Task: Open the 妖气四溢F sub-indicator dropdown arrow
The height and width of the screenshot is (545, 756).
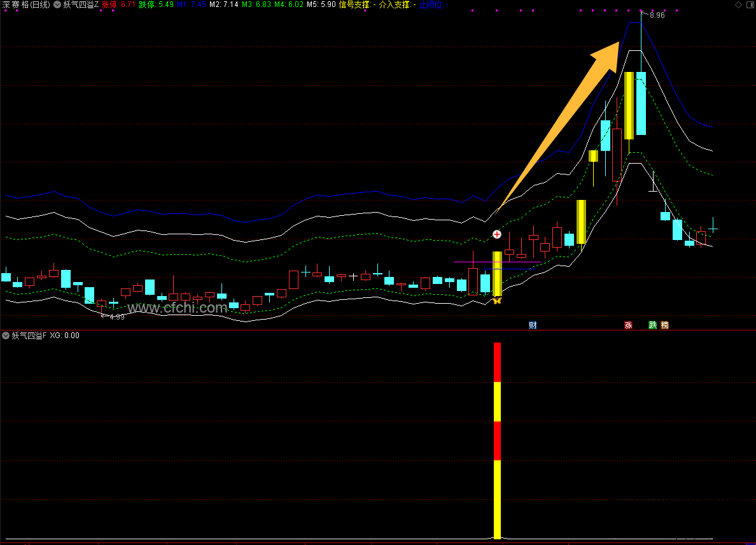Action: (6, 335)
